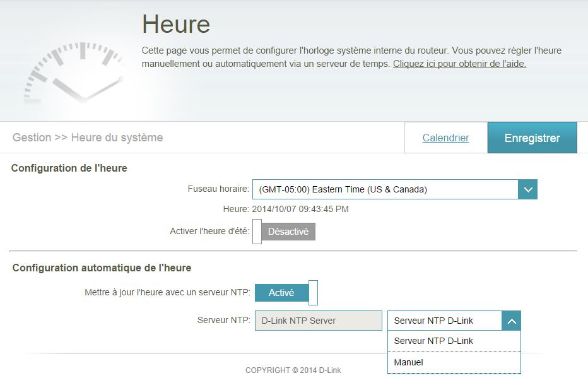Click the selected NTP server combo box value
Screen dimensions: 588x378
(x=444, y=321)
